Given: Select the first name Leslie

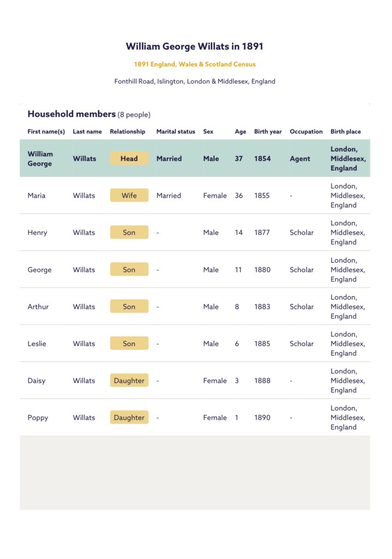Looking at the screenshot, I should (x=37, y=344).
